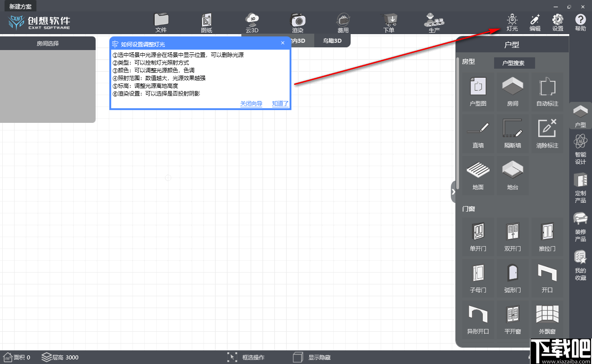
Task: Click the guide title 如何设置调整灯光
Action: tap(143, 44)
